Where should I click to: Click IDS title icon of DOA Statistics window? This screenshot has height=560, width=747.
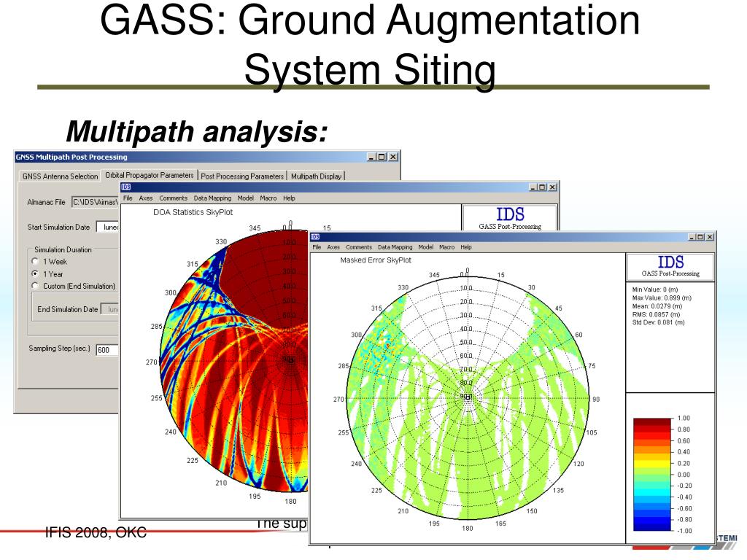[125, 187]
